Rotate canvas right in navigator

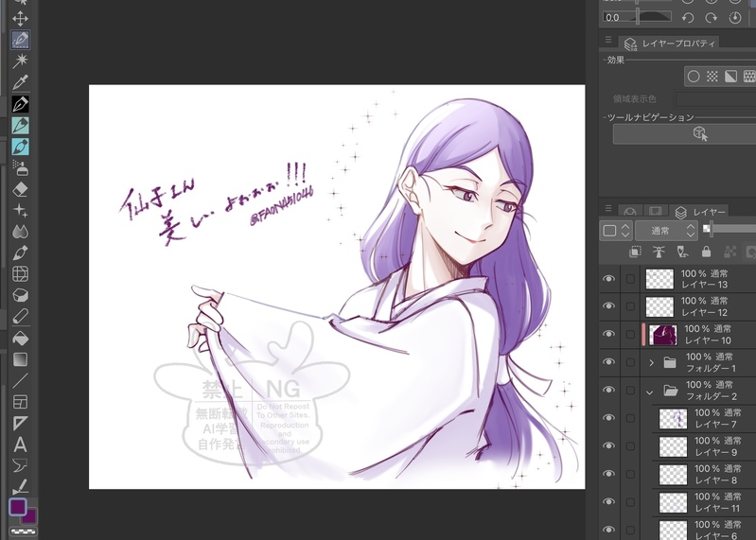click(x=712, y=18)
